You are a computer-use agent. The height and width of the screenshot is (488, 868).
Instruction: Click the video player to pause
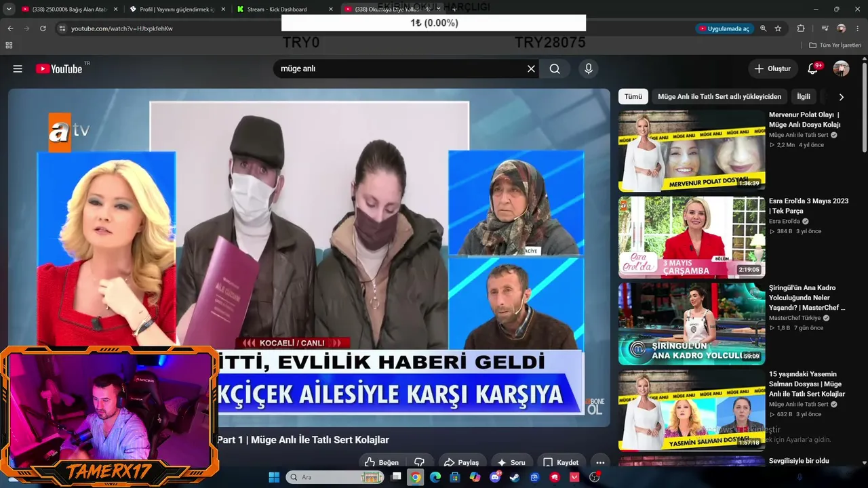tap(309, 258)
